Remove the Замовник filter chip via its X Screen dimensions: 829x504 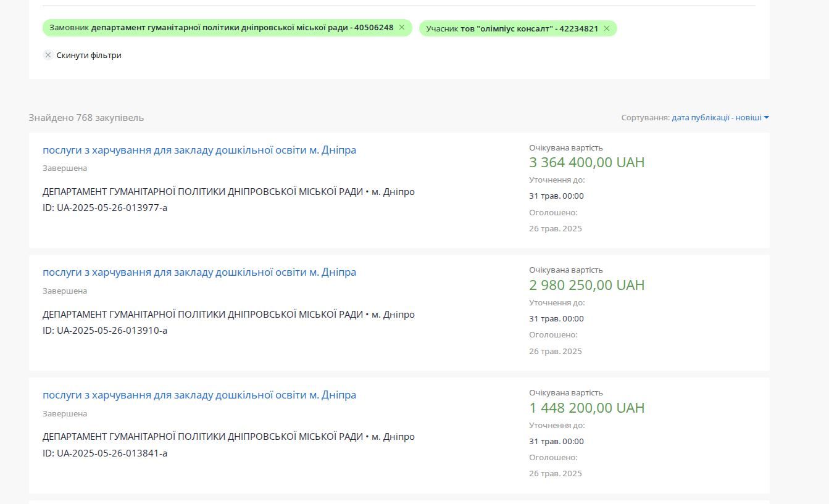coord(402,28)
